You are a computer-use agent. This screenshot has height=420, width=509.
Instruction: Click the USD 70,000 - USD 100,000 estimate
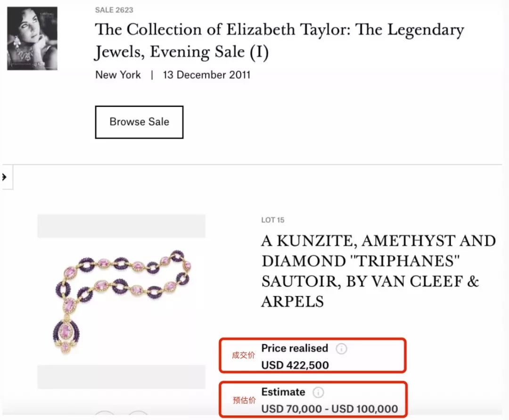pyautogui.click(x=329, y=409)
